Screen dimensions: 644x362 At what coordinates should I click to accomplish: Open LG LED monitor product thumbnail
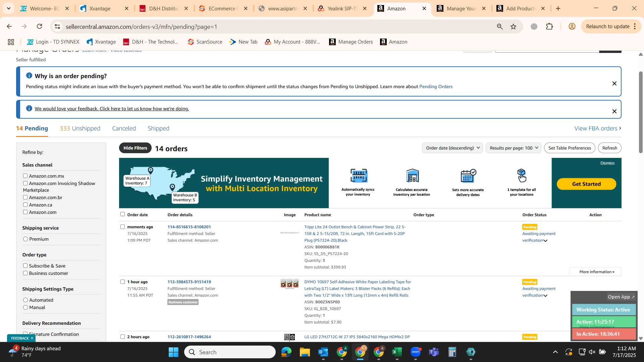(x=289, y=337)
